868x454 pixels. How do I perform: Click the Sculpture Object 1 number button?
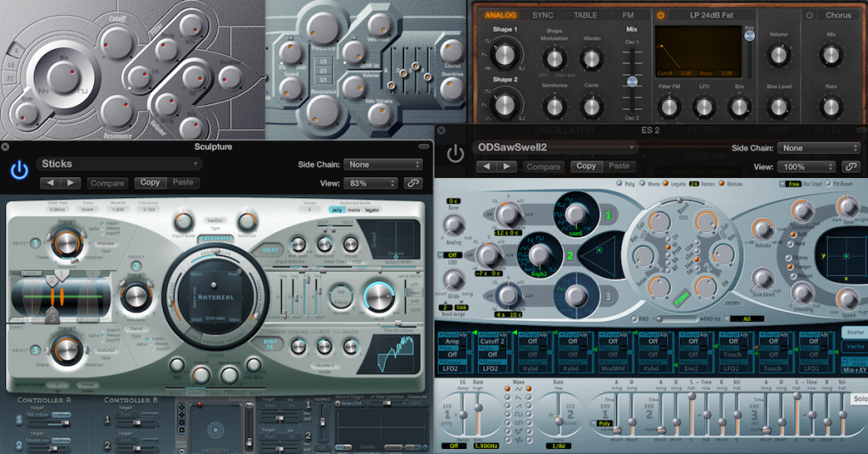(x=35, y=243)
